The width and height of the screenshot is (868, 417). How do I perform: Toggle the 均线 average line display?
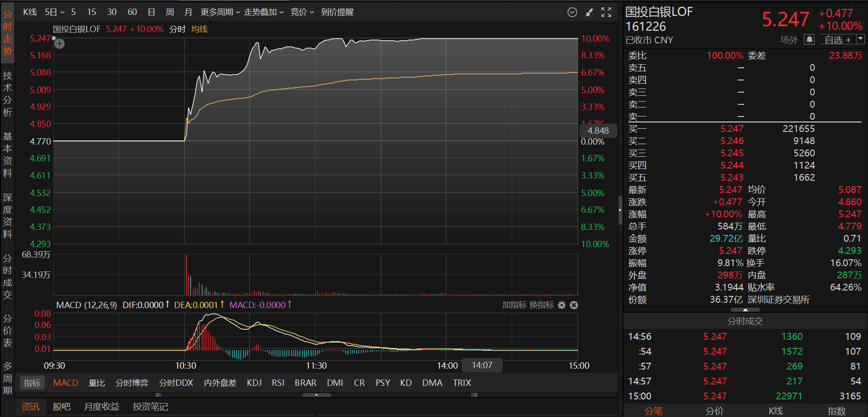[199, 29]
